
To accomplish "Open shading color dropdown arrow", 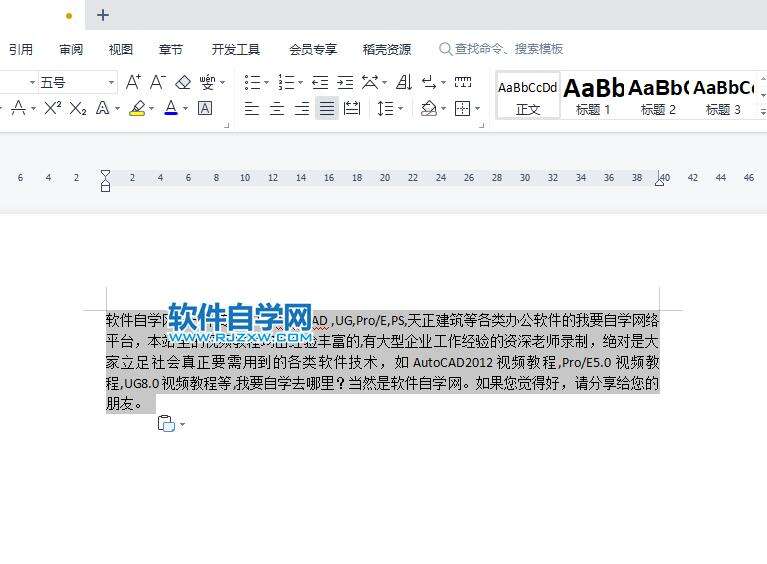I will pyautogui.click(x=444, y=108).
